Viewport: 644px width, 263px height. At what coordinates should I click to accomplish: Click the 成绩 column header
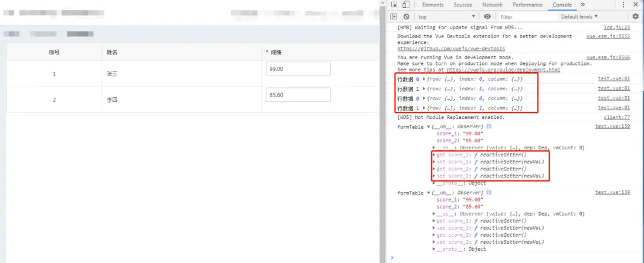coord(320,52)
